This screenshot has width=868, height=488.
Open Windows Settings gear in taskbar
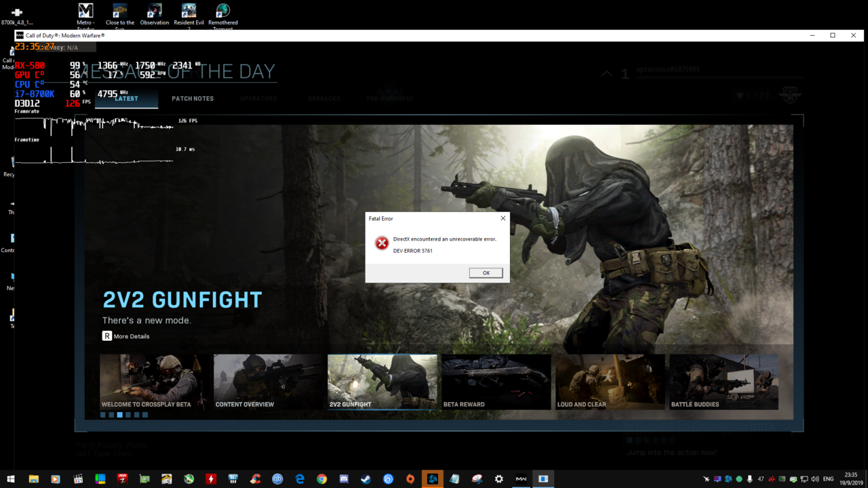tap(499, 479)
